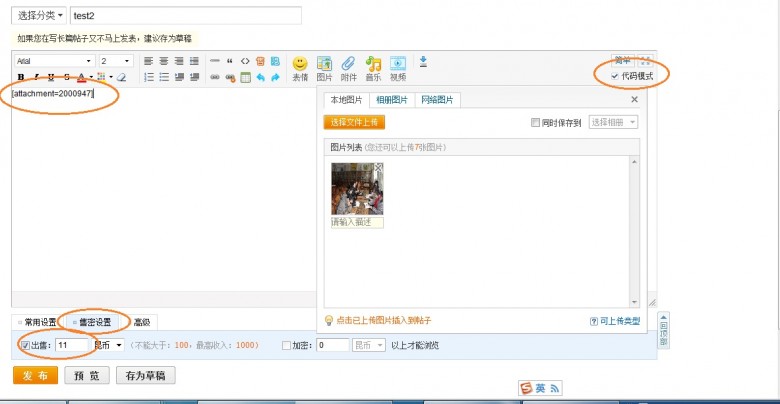This screenshot has width=780, height=404.
Task: Toggle the 代码模式 code mode checkbox
Action: [614, 76]
